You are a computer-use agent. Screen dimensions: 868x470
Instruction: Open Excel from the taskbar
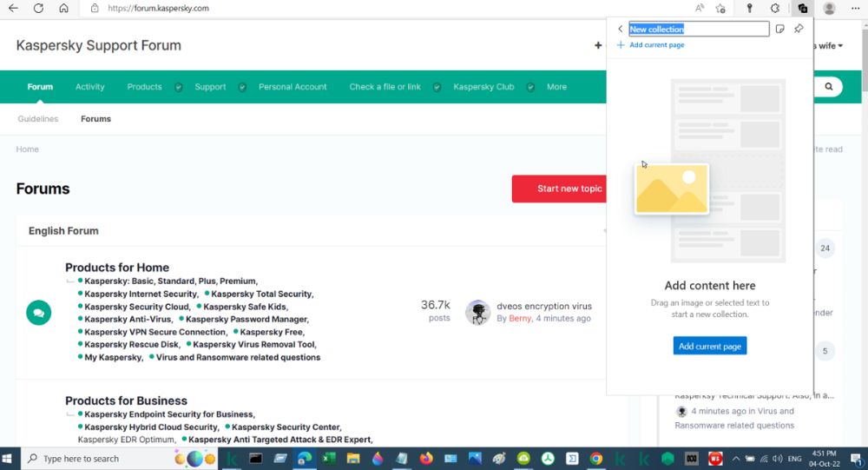coord(329,459)
